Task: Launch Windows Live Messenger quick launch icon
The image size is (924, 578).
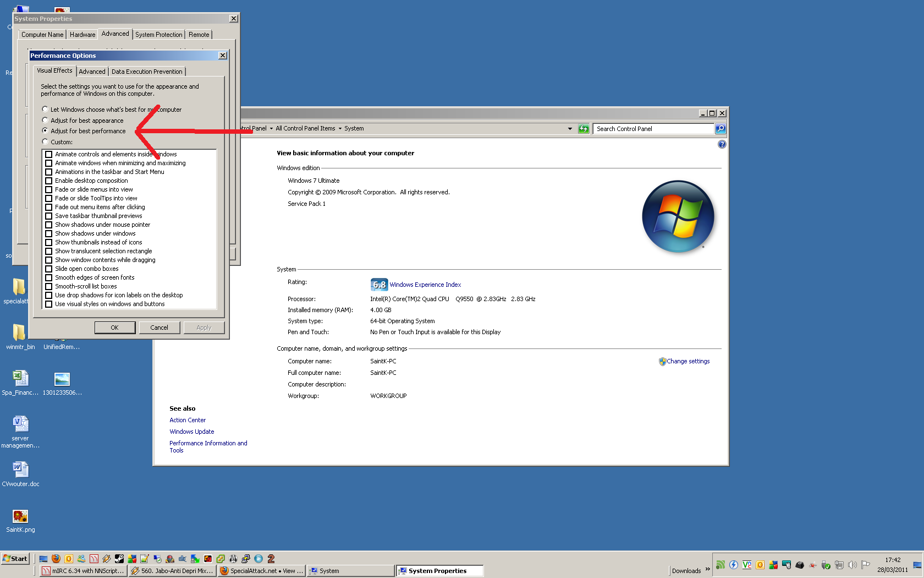Action: 81,559
